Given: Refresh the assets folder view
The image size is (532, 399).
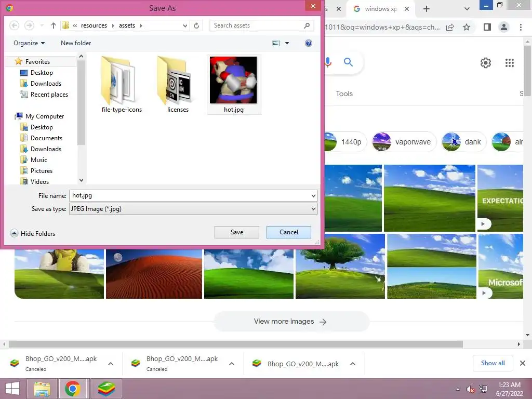Looking at the screenshot, I should click(196, 25).
